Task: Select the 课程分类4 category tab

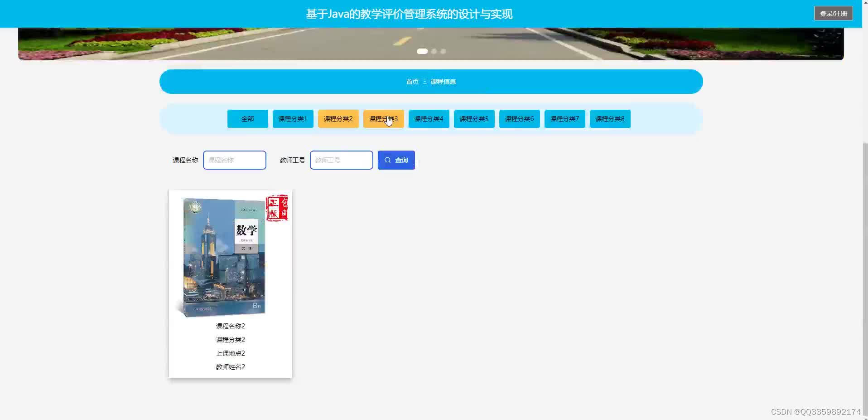Action: [x=429, y=119]
